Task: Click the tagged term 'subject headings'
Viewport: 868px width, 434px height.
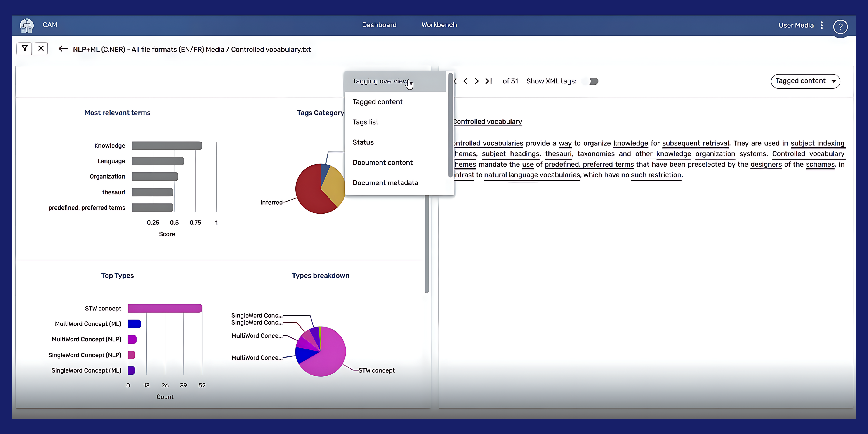Action: point(511,154)
